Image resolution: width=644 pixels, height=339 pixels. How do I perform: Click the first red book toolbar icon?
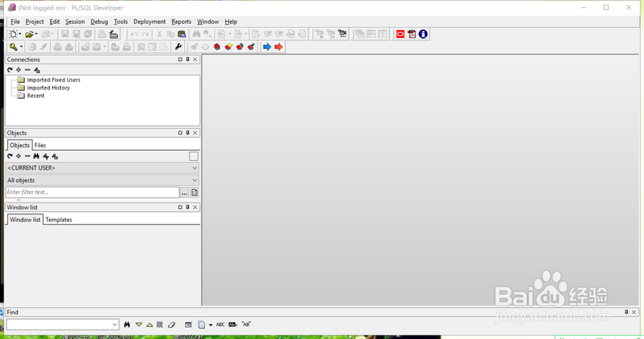(217, 47)
